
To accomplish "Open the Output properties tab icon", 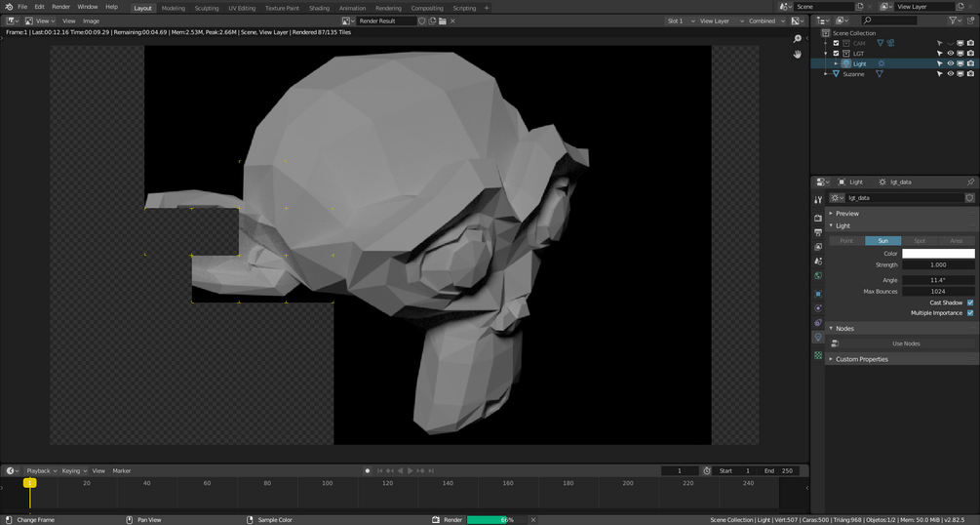I will click(818, 232).
